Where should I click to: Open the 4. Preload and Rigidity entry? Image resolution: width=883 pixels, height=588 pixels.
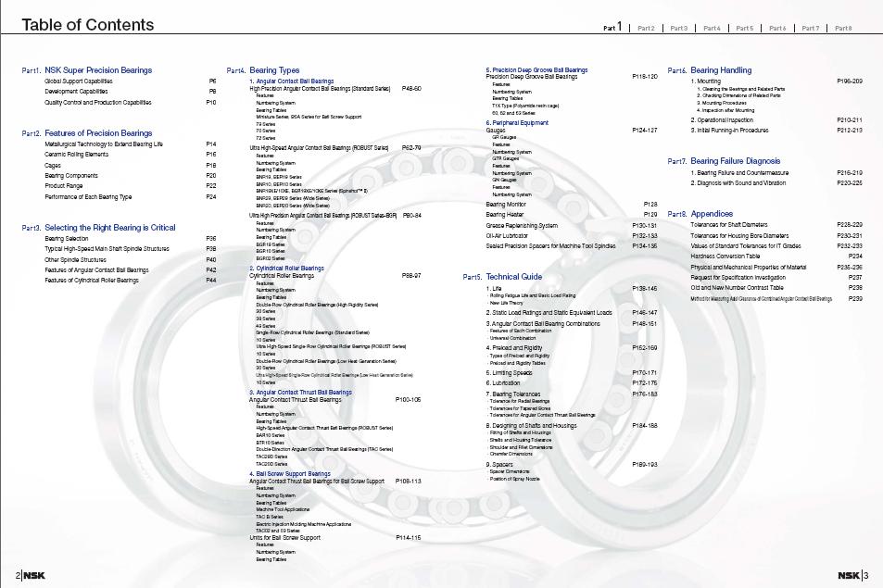tap(514, 348)
